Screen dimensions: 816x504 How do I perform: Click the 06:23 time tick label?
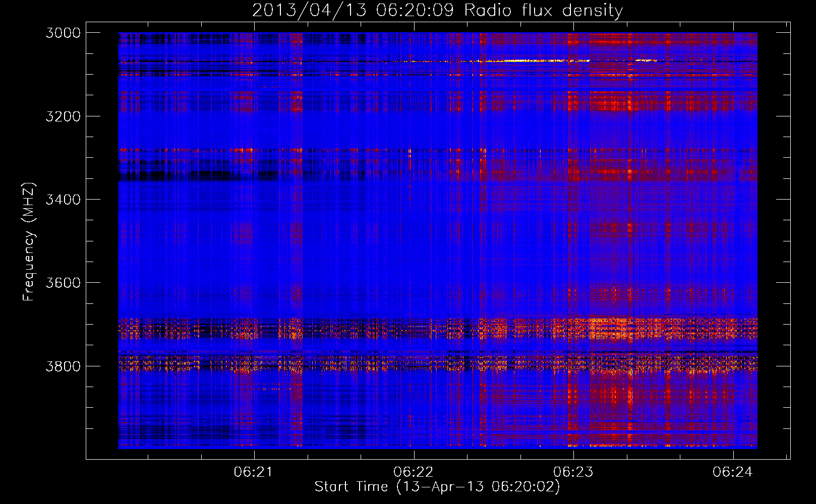point(573,472)
